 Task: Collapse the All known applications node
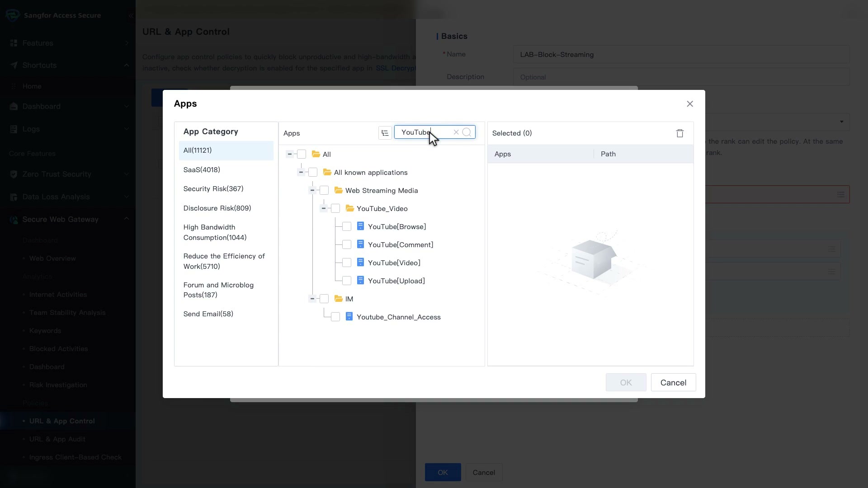[301, 172]
